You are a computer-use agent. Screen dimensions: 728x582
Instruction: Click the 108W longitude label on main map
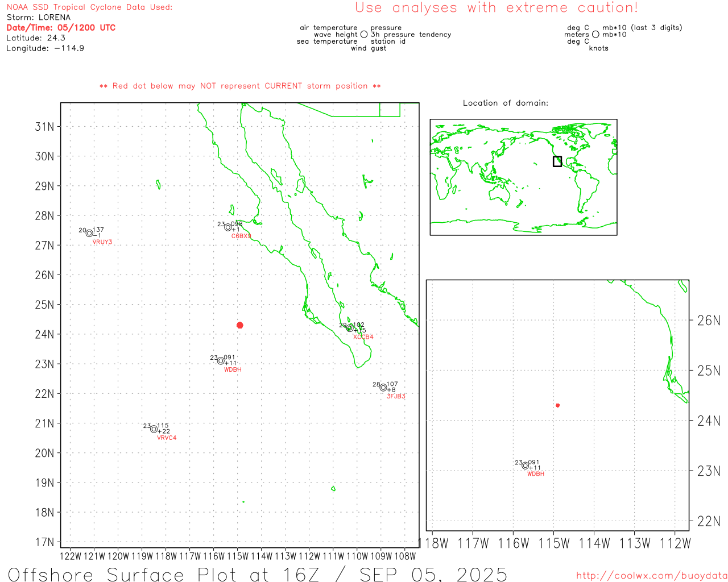click(405, 556)
